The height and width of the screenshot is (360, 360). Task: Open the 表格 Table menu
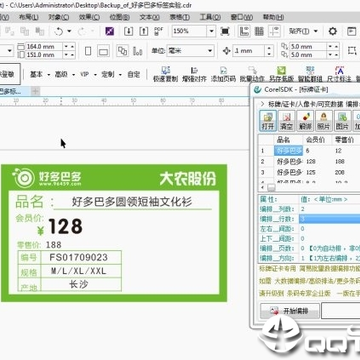pyautogui.click(x=180, y=17)
